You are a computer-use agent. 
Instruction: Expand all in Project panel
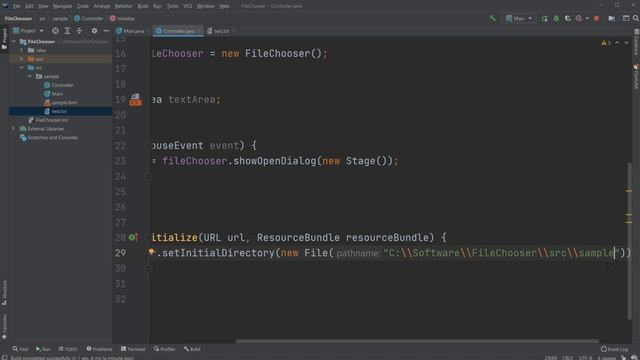pyautogui.click(x=67, y=31)
